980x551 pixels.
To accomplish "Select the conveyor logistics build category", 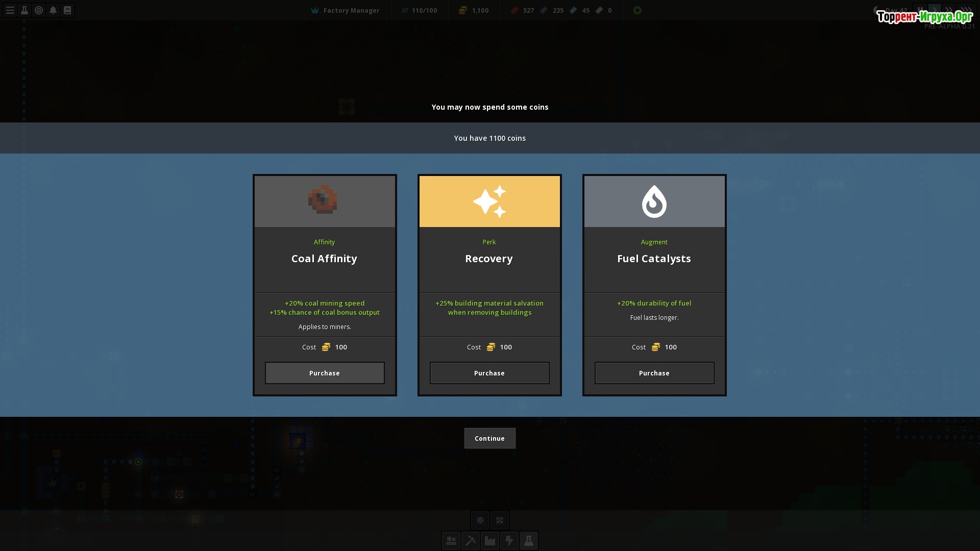I will click(451, 541).
